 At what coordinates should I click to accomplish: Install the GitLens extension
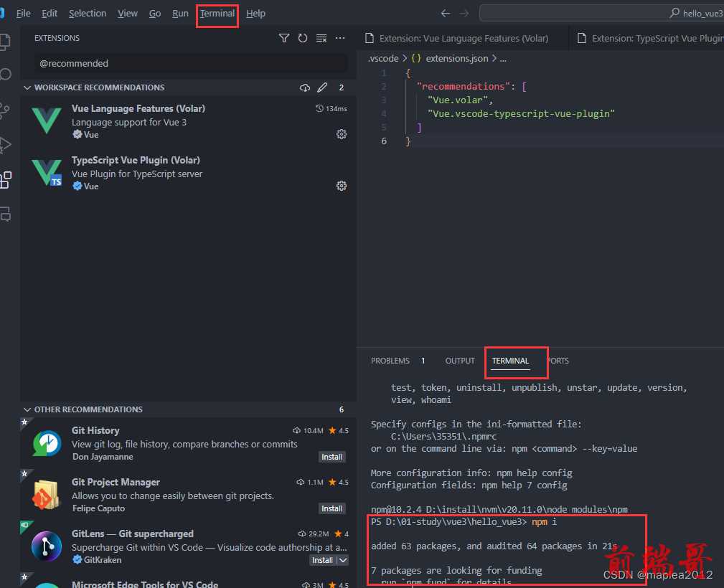tap(322, 560)
